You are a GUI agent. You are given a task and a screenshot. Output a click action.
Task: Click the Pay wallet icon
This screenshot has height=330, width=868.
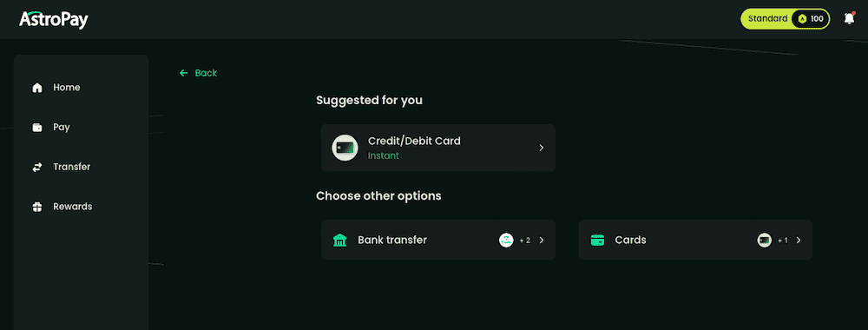pos(37,128)
